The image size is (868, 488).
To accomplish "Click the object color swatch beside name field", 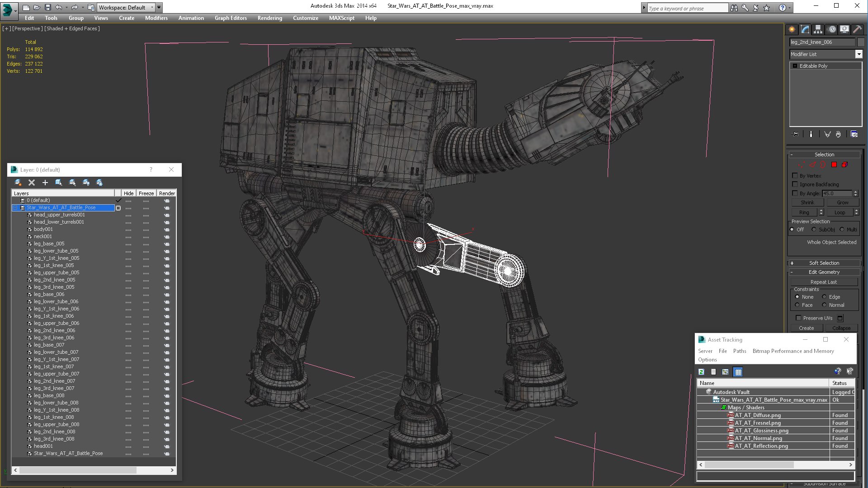I will [861, 42].
